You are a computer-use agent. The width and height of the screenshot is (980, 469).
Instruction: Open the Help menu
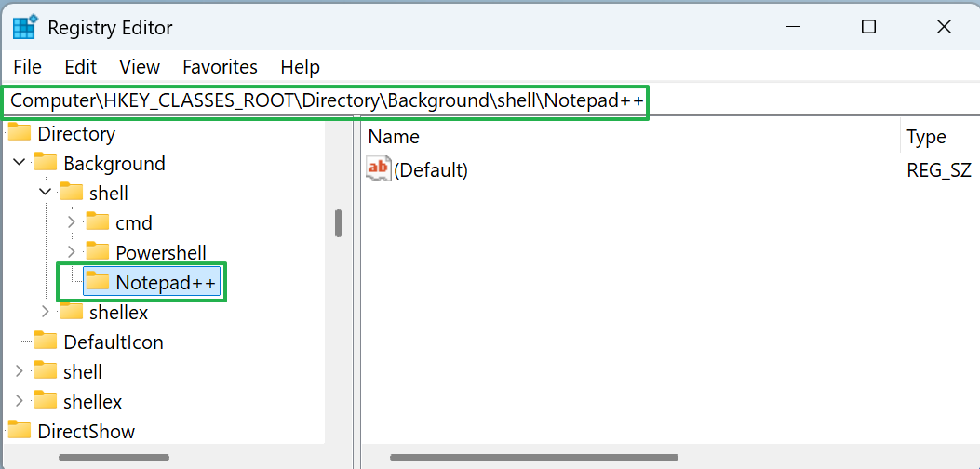300,67
